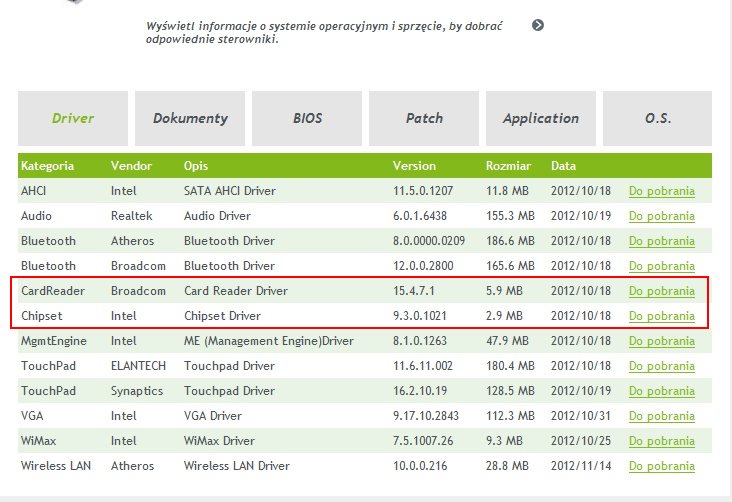Click version 15.4.7.1

[414, 291]
